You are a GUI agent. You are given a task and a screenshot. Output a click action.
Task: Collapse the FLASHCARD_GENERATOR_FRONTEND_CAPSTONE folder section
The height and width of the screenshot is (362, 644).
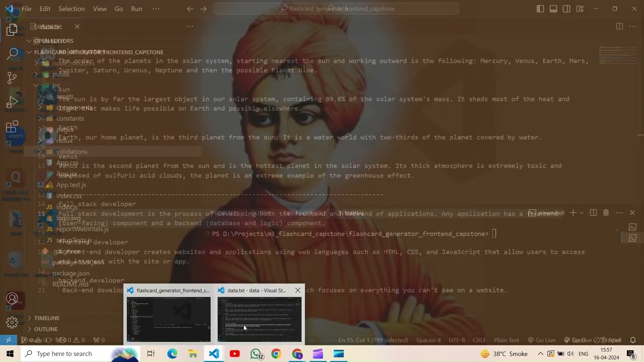pyautogui.click(x=96, y=52)
